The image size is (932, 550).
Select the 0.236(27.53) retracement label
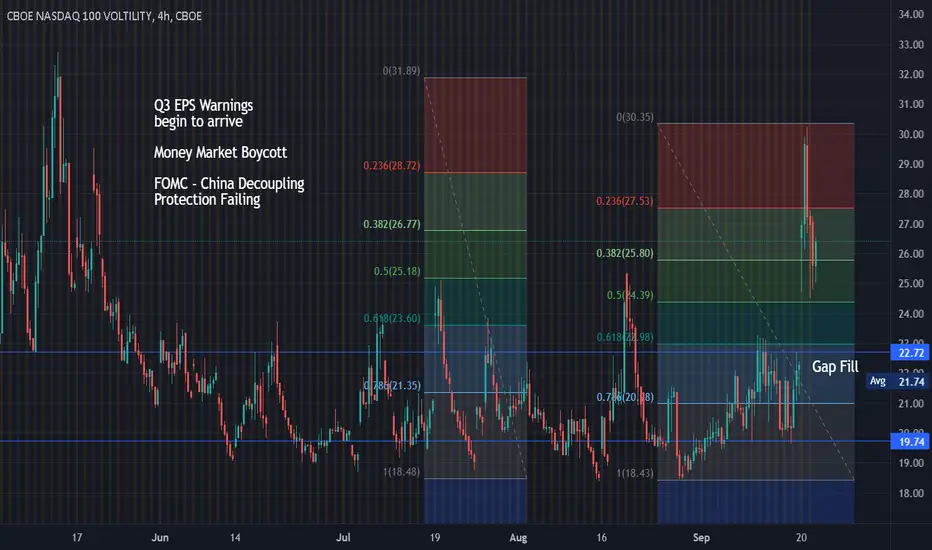click(x=625, y=202)
